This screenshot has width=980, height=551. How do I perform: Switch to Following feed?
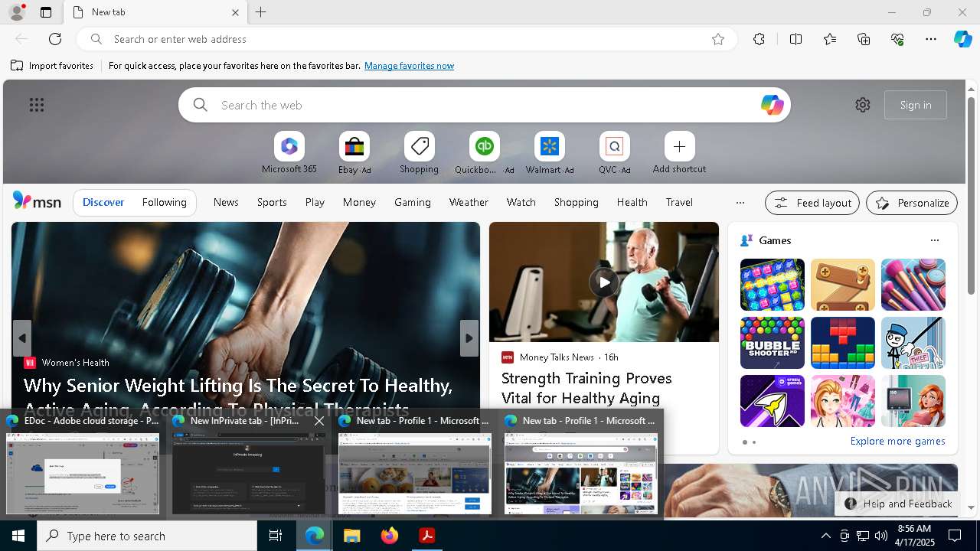click(164, 203)
